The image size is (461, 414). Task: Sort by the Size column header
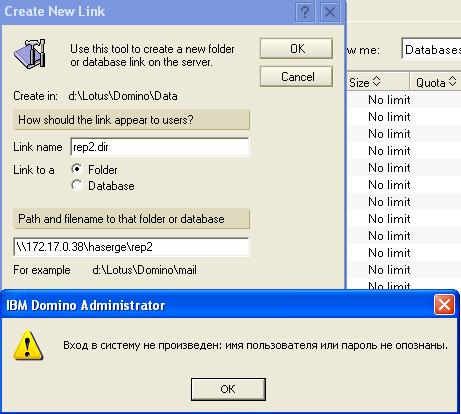[x=378, y=81]
